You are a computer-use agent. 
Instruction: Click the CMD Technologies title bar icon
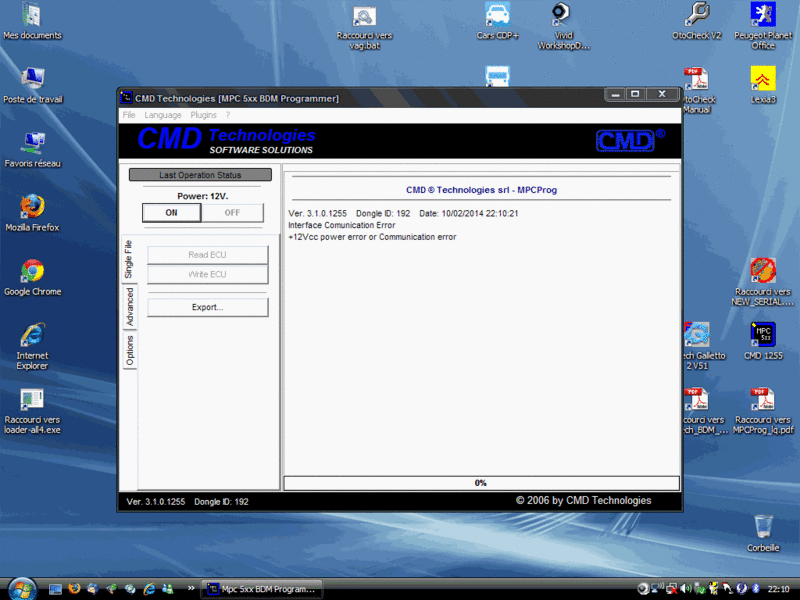[x=126, y=97]
